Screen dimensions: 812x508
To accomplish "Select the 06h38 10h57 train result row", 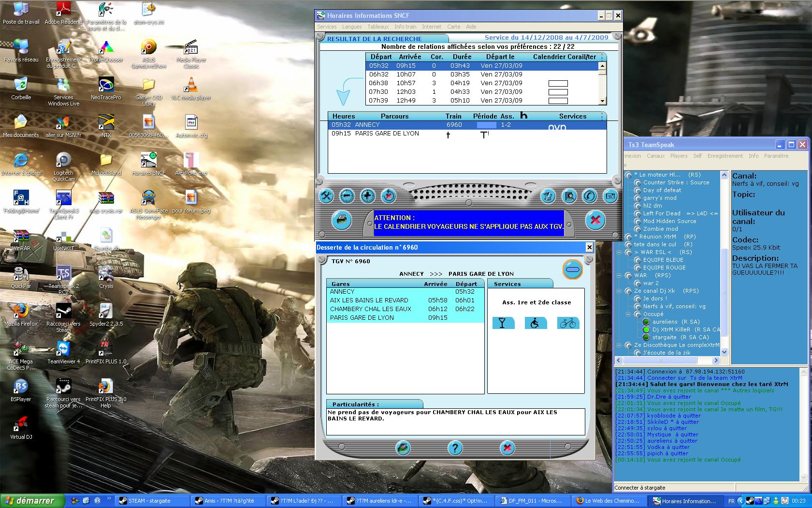I will click(482, 83).
